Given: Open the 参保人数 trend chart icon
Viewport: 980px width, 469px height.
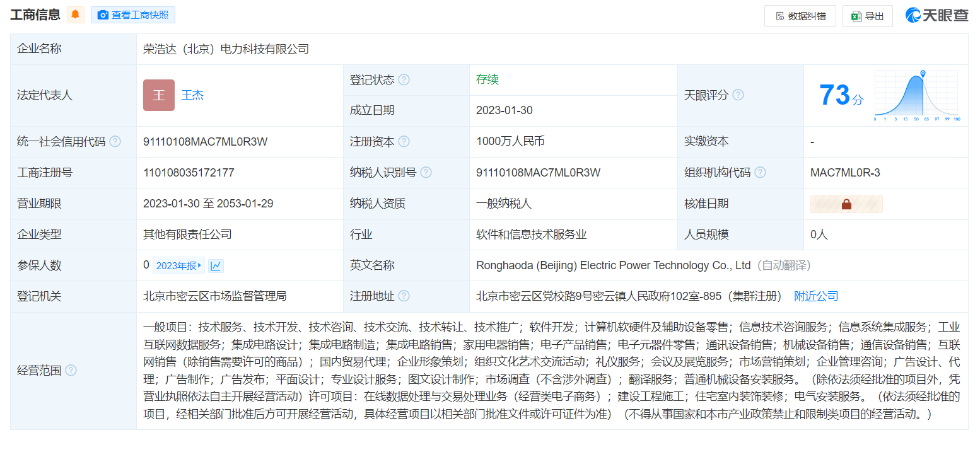Looking at the screenshot, I should tap(216, 266).
